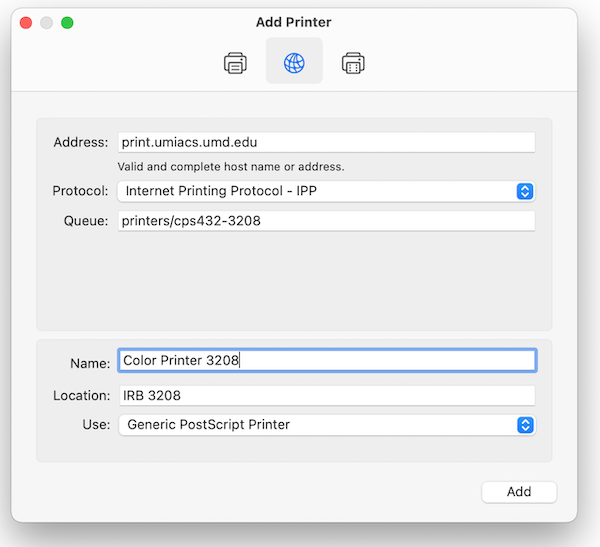Click into the Queue text field

[326, 221]
